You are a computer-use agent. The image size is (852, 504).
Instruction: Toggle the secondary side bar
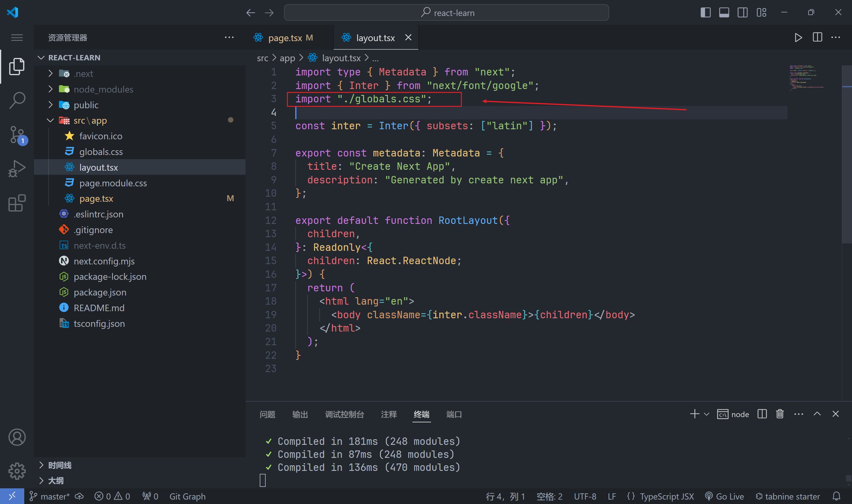[743, 12]
